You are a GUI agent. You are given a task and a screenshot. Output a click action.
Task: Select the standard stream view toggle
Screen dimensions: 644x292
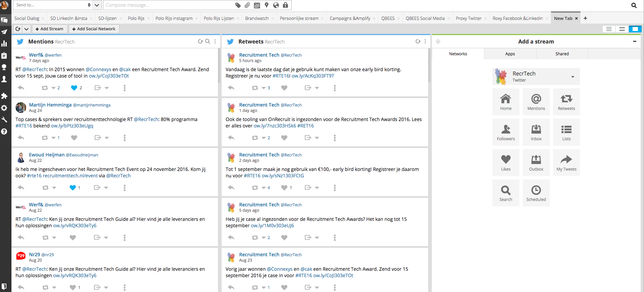pos(622,29)
